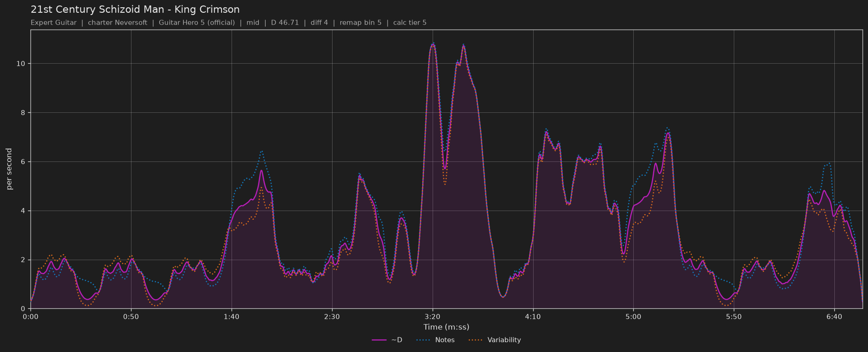Click the x-axis tick label "0:50"

click(x=131, y=317)
